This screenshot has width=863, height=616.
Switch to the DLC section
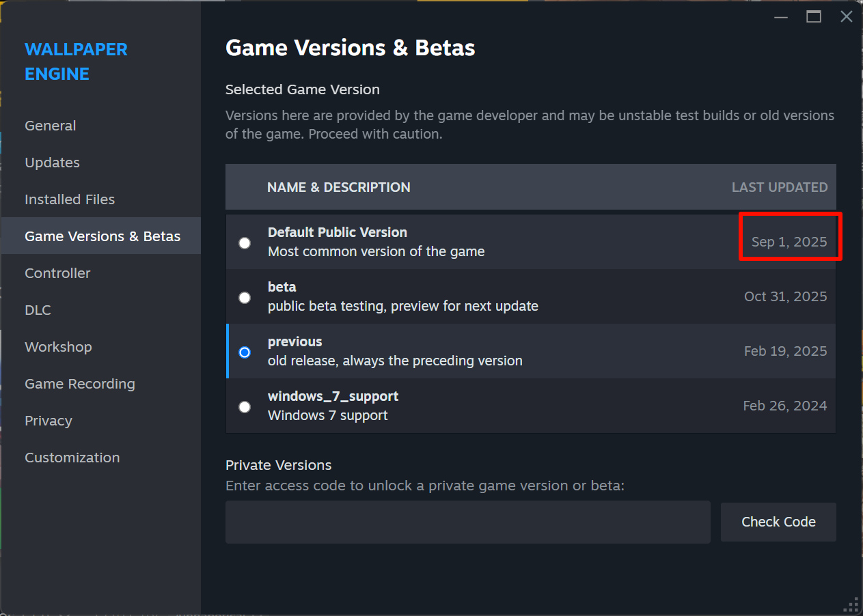click(38, 310)
